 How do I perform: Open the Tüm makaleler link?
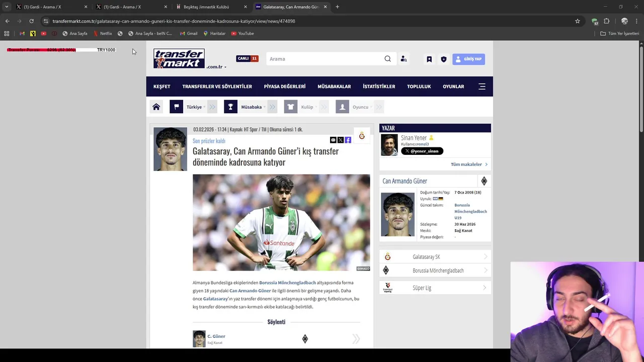click(x=469, y=164)
